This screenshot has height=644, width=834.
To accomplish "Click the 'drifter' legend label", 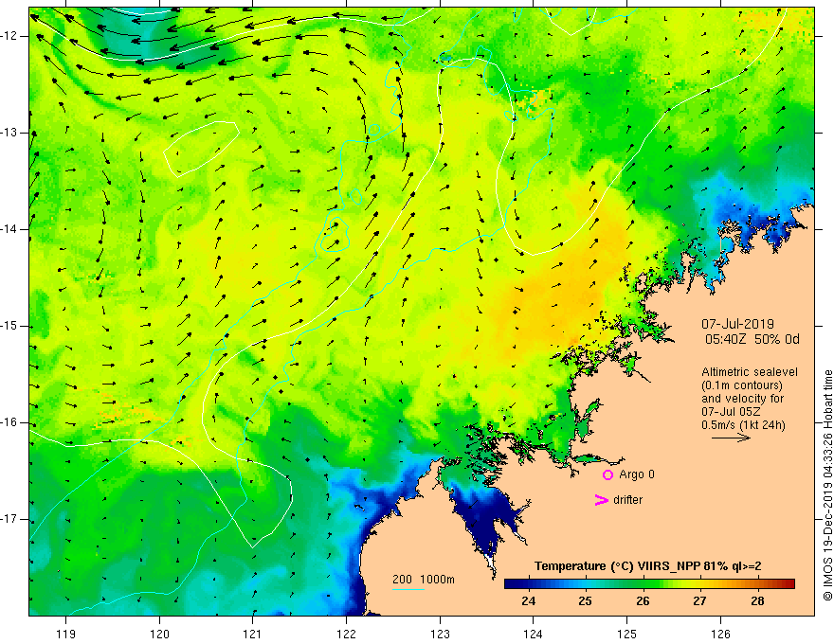I will point(627,500).
